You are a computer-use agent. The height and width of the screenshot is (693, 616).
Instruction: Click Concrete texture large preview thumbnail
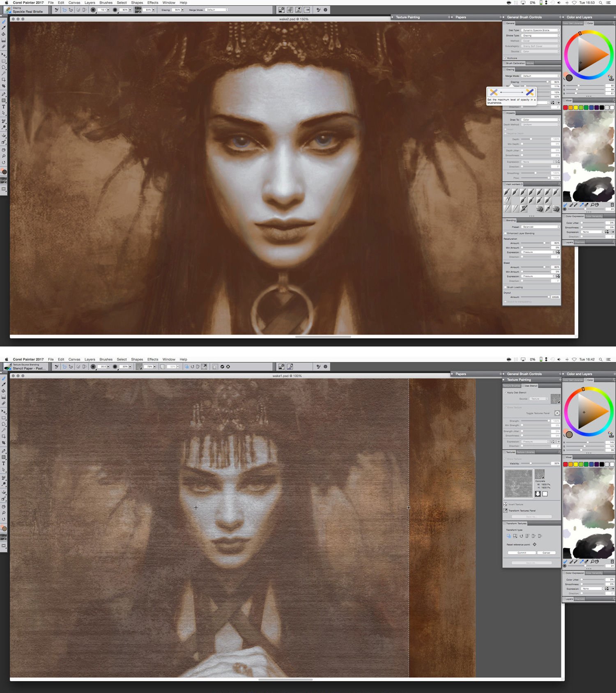tap(519, 483)
